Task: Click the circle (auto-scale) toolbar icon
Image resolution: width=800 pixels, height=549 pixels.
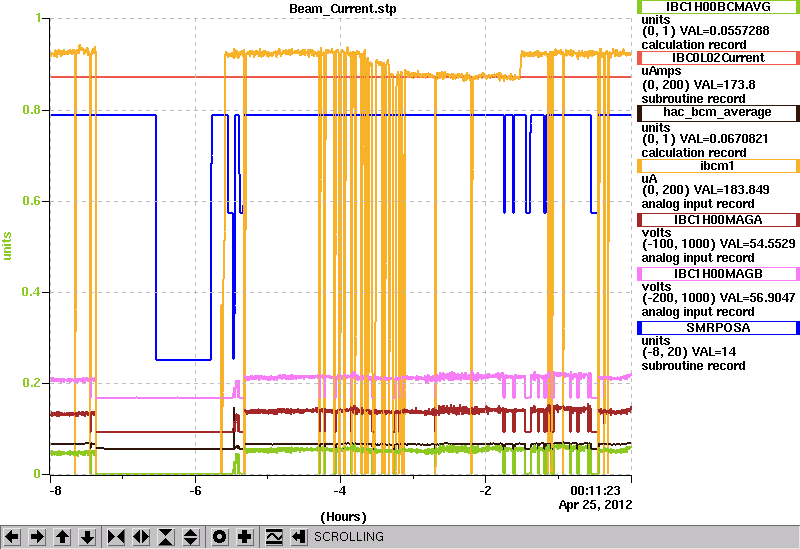Action: pos(219,537)
